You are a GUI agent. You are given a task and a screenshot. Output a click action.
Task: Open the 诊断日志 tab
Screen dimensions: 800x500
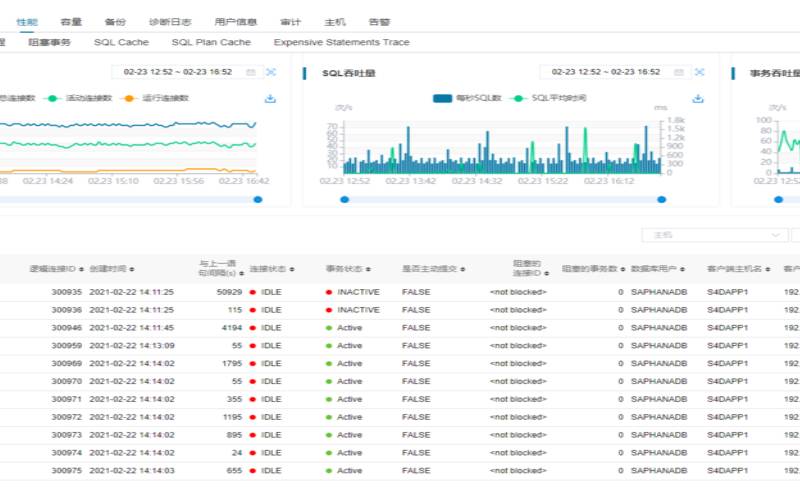pos(170,22)
